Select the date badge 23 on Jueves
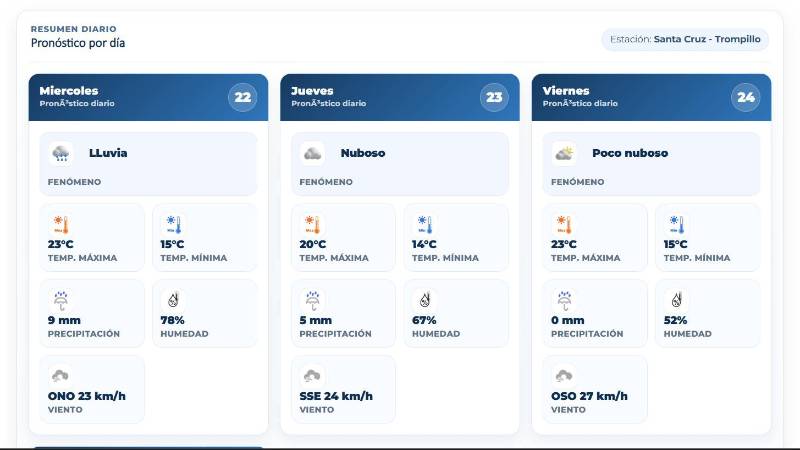This screenshot has width=800, height=450. pyautogui.click(x=494, y=97)
